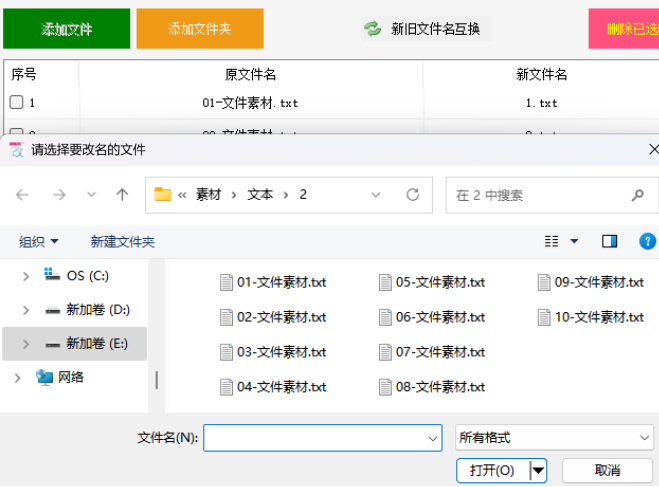
Task: Click the dialog title icon 改
Action: click(x=16, y=150)
